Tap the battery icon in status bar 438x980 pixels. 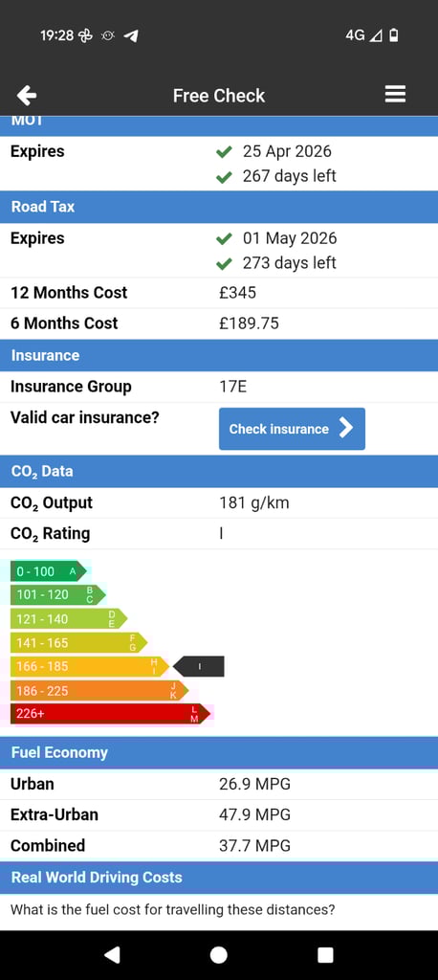tap(394, 35)
